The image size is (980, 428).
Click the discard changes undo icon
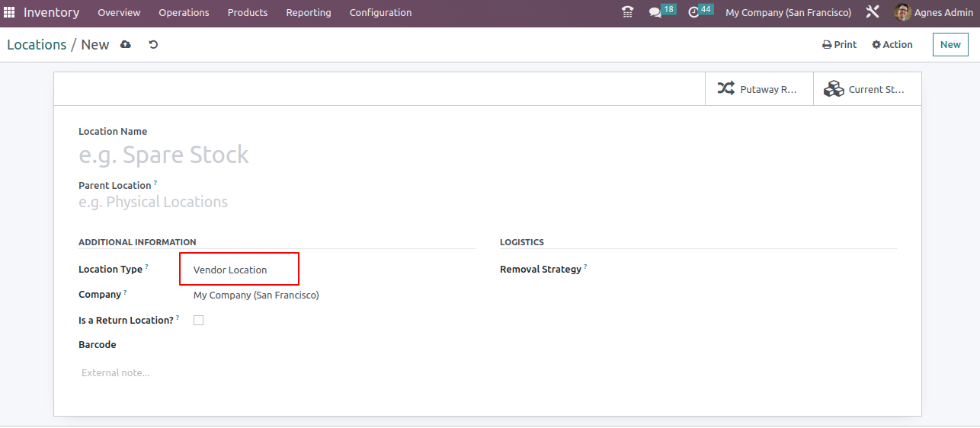[x=153, y=45]
